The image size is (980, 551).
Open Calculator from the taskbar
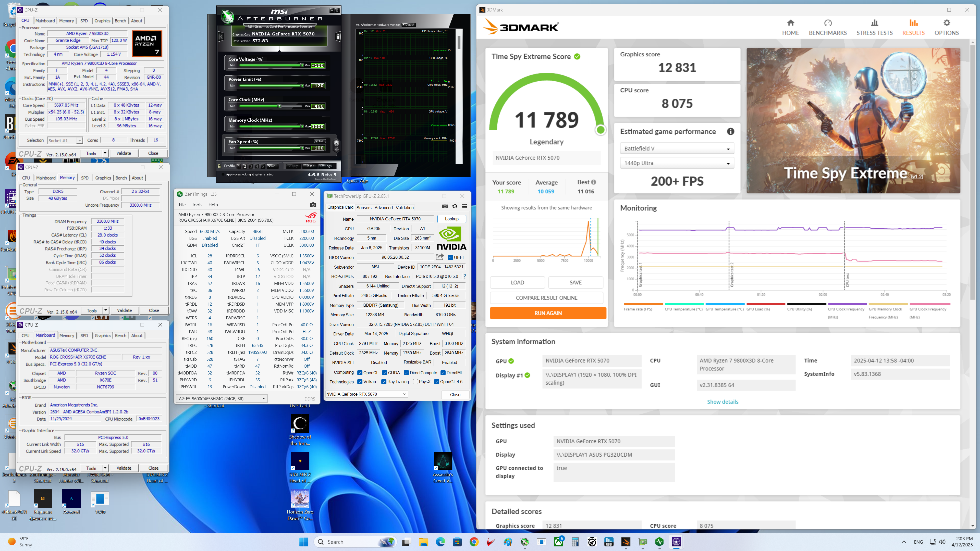pyautogui.click(x=575, y=542)
